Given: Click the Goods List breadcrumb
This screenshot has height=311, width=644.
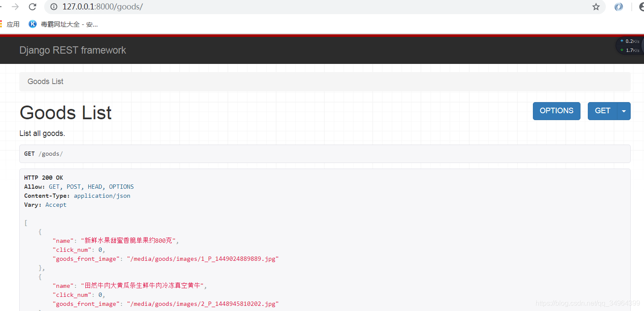Looking at the screenshot, I should pyautogui.click(x=45, y=82).
